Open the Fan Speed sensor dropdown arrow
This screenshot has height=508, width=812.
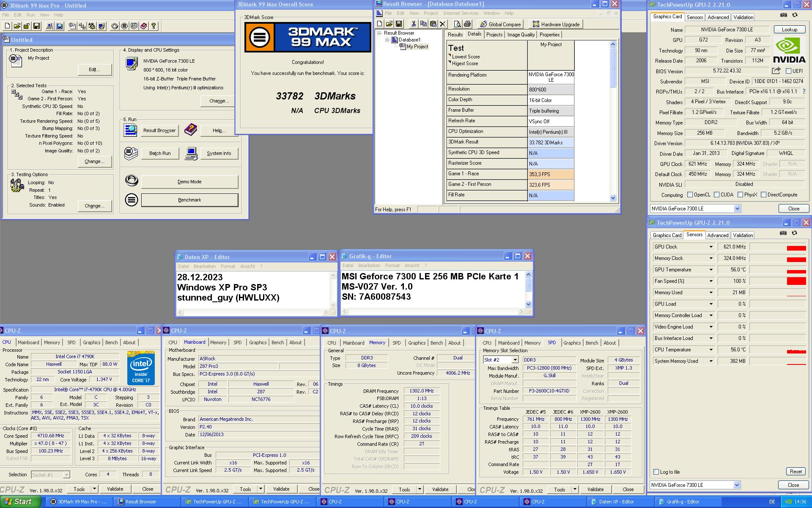point(711,281)
